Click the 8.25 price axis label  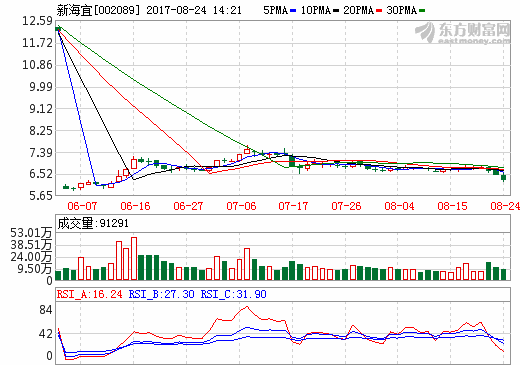(41, 131)
